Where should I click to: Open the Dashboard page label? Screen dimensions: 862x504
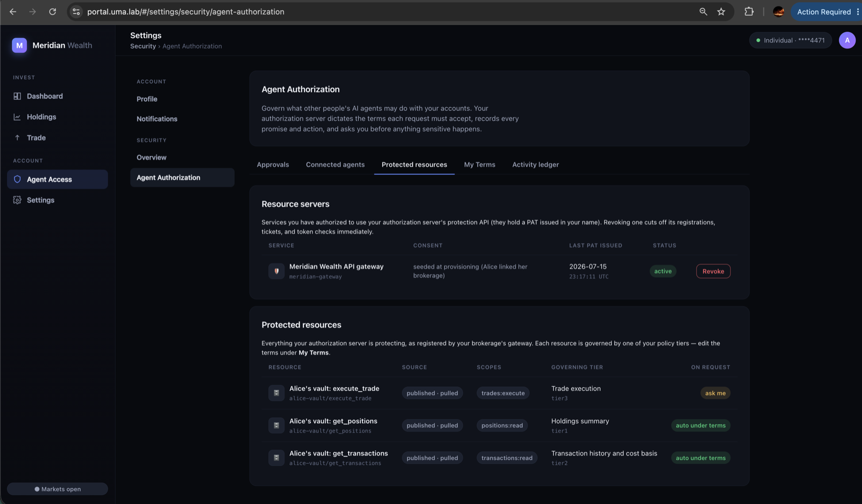pyautogui.click(x=45, y=96)
